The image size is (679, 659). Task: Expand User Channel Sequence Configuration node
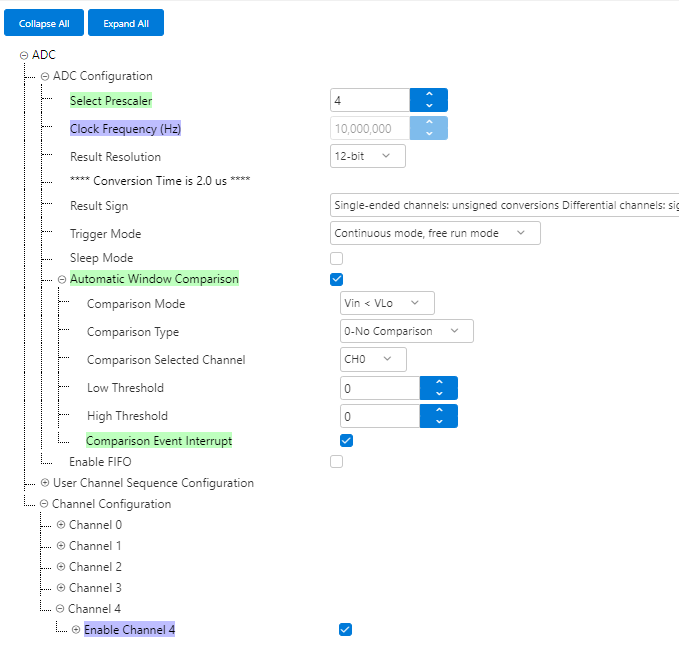(45, 483)
